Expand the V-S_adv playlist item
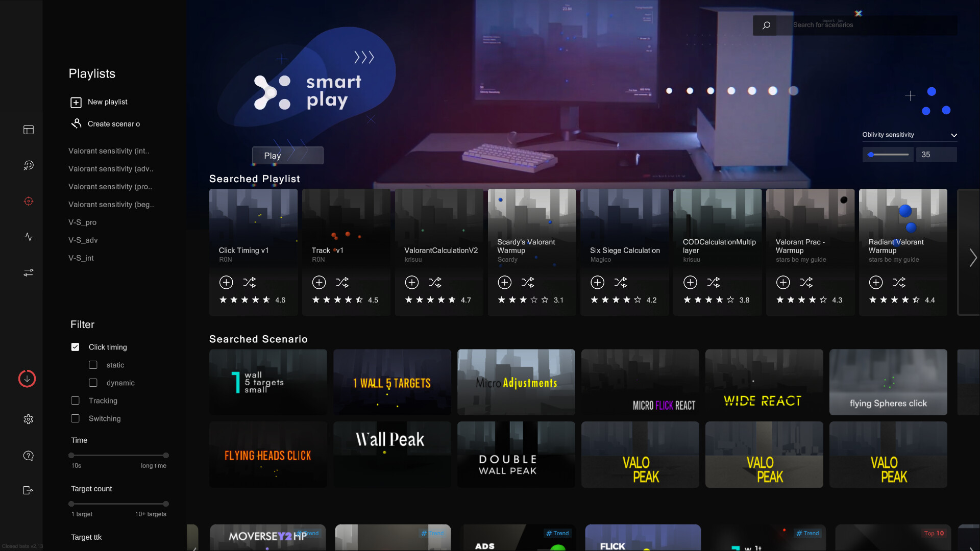 tap(82, 240)
